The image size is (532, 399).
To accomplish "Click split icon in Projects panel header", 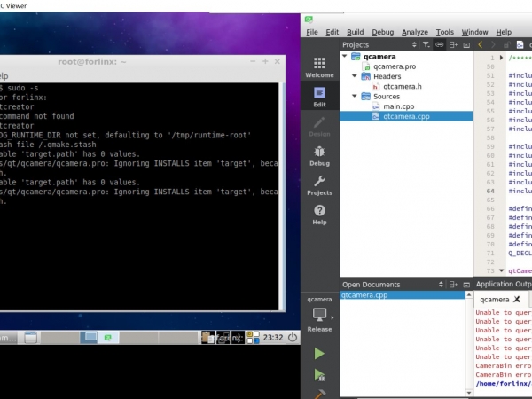I will [453, 44].
